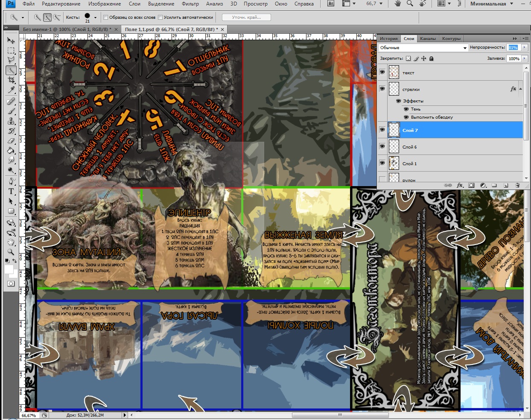Open the 'Минимальная' workspace dropdown

coord(491,4)
